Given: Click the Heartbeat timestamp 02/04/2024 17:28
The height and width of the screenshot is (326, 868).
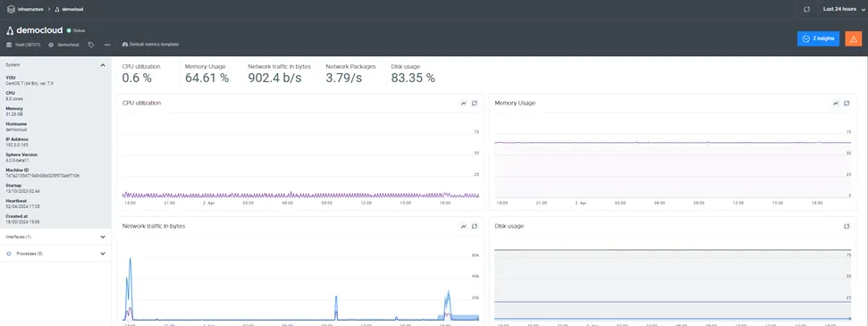Looking at the screenshot, I should tap(22, 206).
